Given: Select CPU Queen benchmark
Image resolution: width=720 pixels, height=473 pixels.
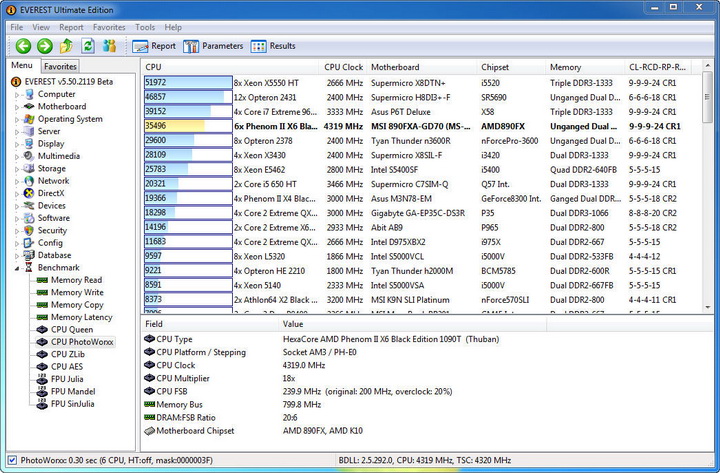Looking at the screenshot, I should [x=72, y=330].
